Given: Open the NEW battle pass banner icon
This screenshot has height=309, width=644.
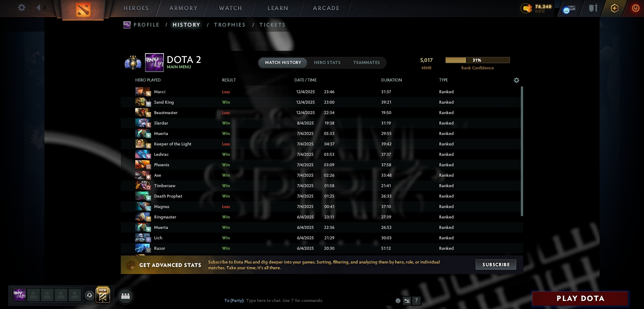Looking at the screenshot, I should click(x=103, y=295).
